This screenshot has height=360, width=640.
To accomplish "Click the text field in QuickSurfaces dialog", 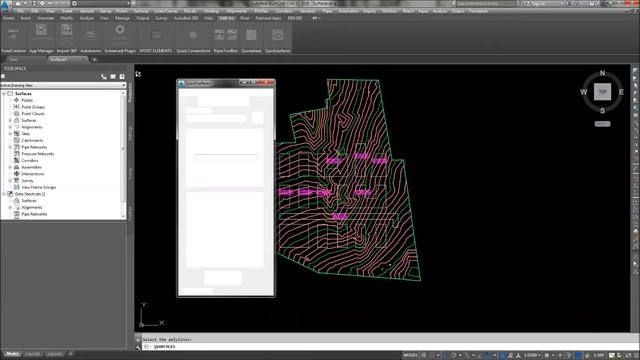I will point(226,157).
